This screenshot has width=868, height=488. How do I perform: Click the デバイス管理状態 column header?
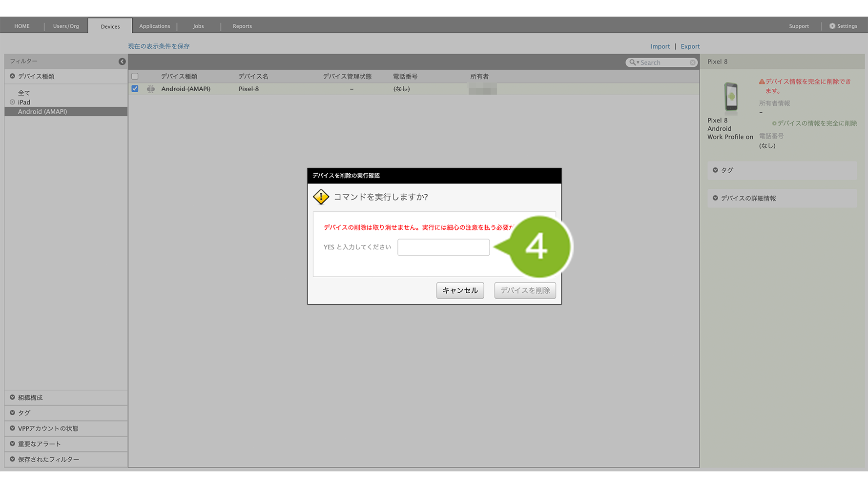(347, 76)
